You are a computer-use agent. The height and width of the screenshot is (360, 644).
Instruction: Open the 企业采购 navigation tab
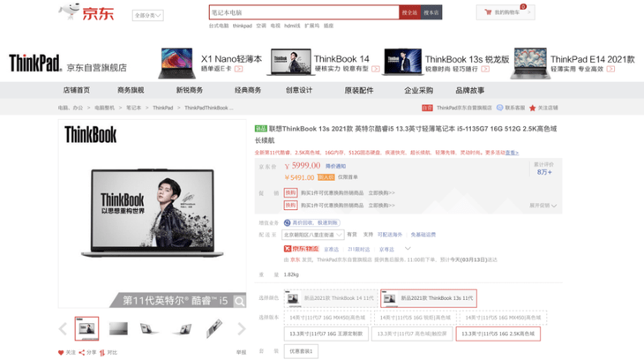tap(418, 90)
